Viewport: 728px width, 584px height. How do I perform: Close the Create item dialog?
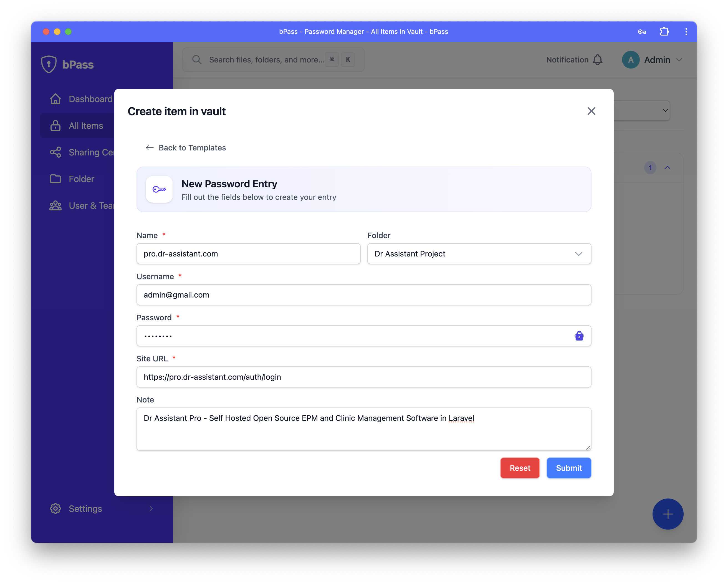591,111
